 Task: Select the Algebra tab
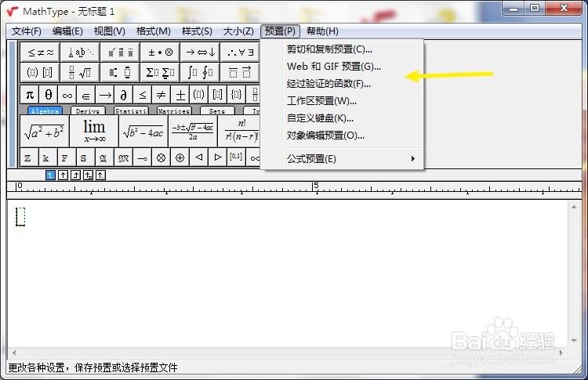tap(45, 111)
